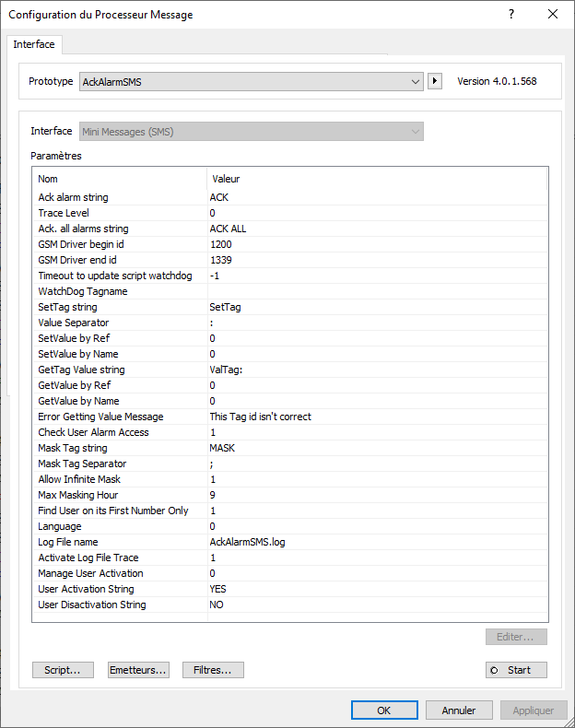This screenshot has height=728, width=575.
Task: Open the Filtres... dialog
Action: (213, 670)
